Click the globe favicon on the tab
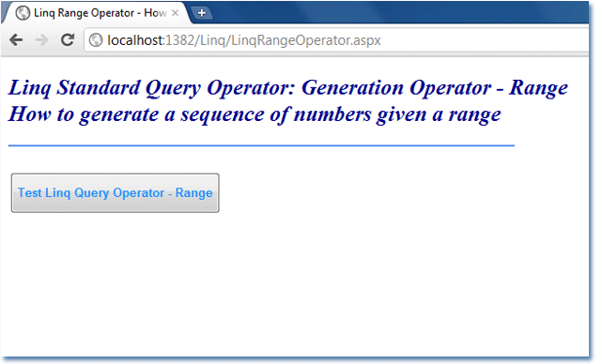This screenshot has width=602, height=364. (23, 13)
